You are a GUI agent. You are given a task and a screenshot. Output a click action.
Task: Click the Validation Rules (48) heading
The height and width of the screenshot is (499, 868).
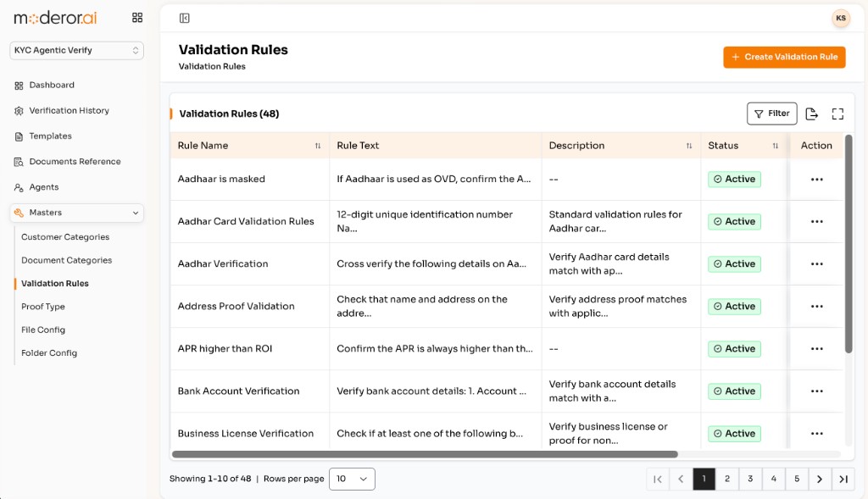click(x=229, y=114)
